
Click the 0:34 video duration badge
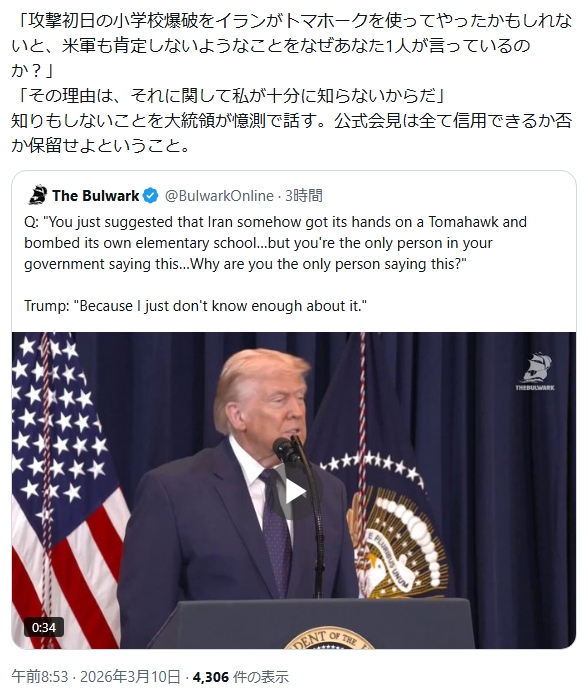pyautogui.click(x=43, y=627)
